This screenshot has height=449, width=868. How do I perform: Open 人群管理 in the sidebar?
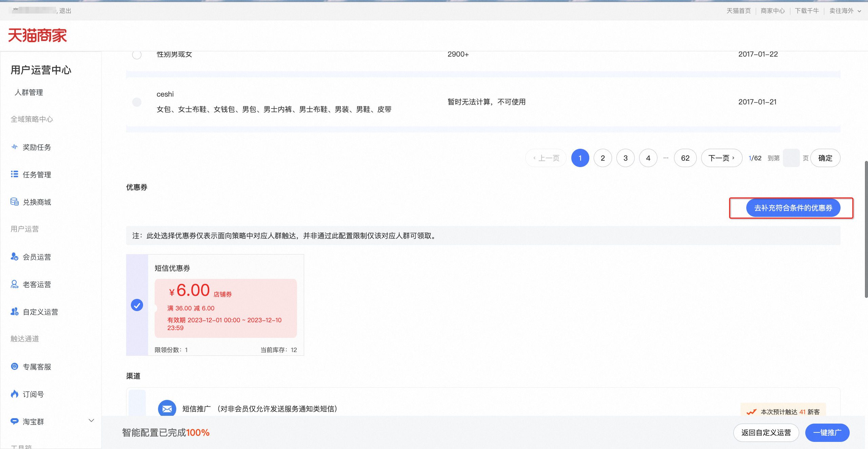pos(29,93)
